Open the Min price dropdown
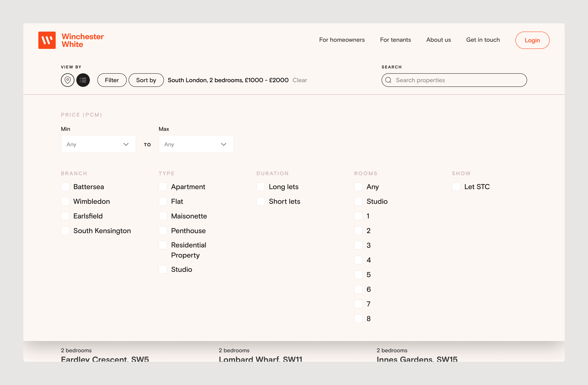This screenshot has height=385, width=588. click(x=98, y=144)
